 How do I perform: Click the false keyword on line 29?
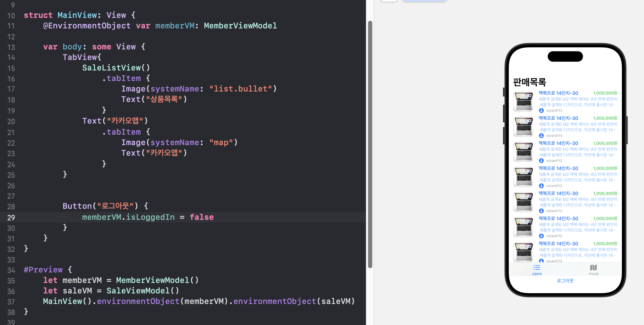coord(202,217)
